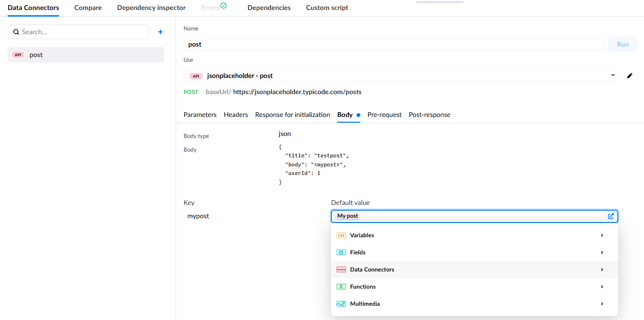Open the Dependencies tab
The height and width of the screenshot is (320, 644).
click(x=269, y=8)
